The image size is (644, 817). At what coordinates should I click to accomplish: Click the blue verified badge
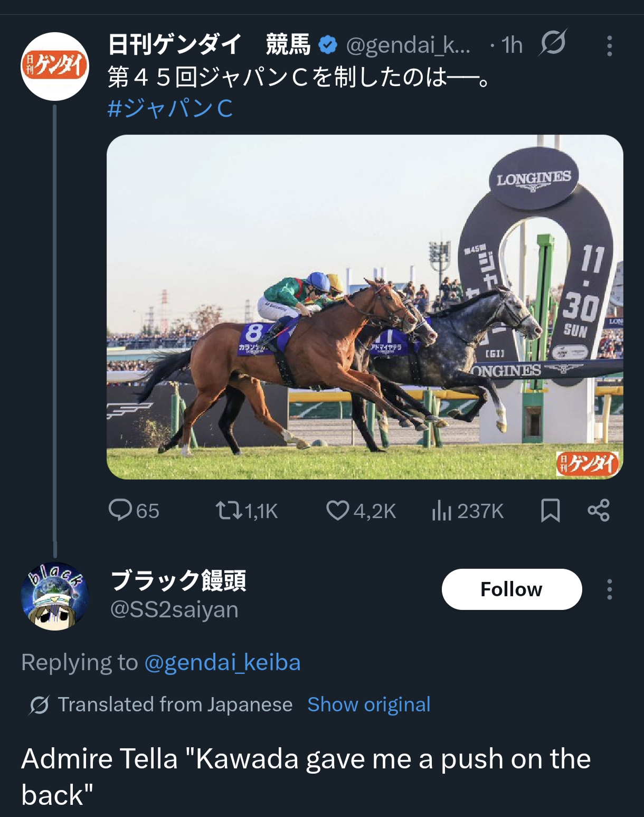click(x=328, y=45)
